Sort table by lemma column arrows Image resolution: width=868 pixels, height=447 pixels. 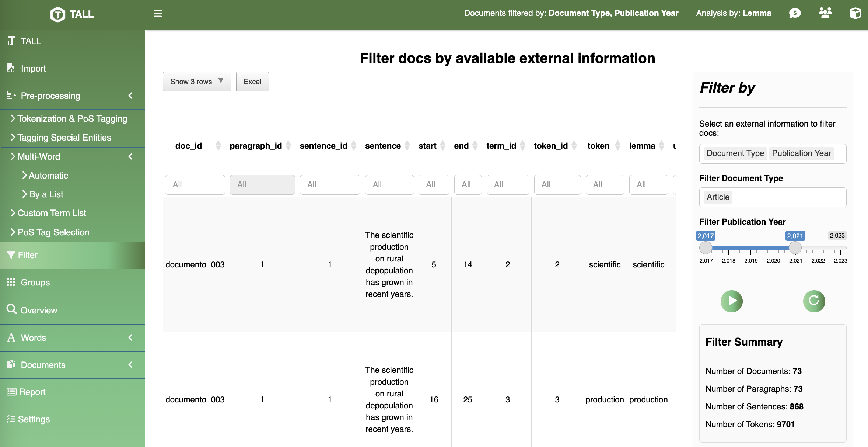[x=662, y=146]
